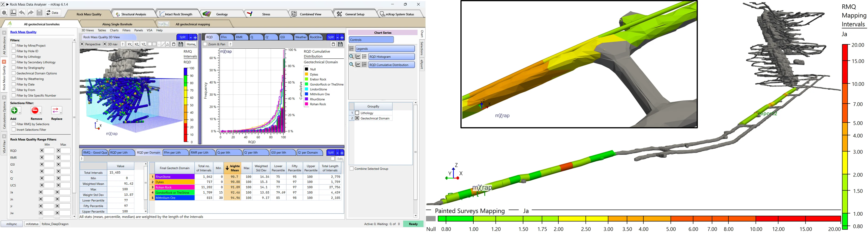868x234 pixels.
Task: Toggle the 3D nav checkbox
Action: coord(105,44)
